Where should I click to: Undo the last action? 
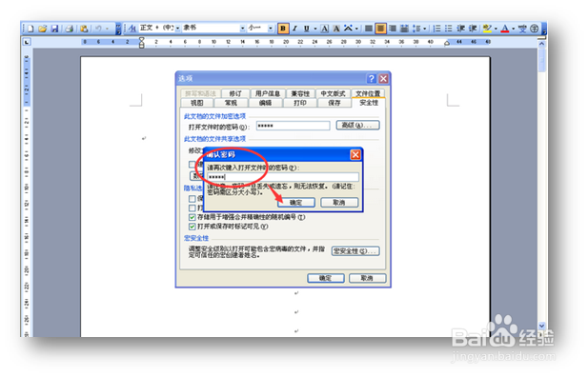tap(98, 29)
